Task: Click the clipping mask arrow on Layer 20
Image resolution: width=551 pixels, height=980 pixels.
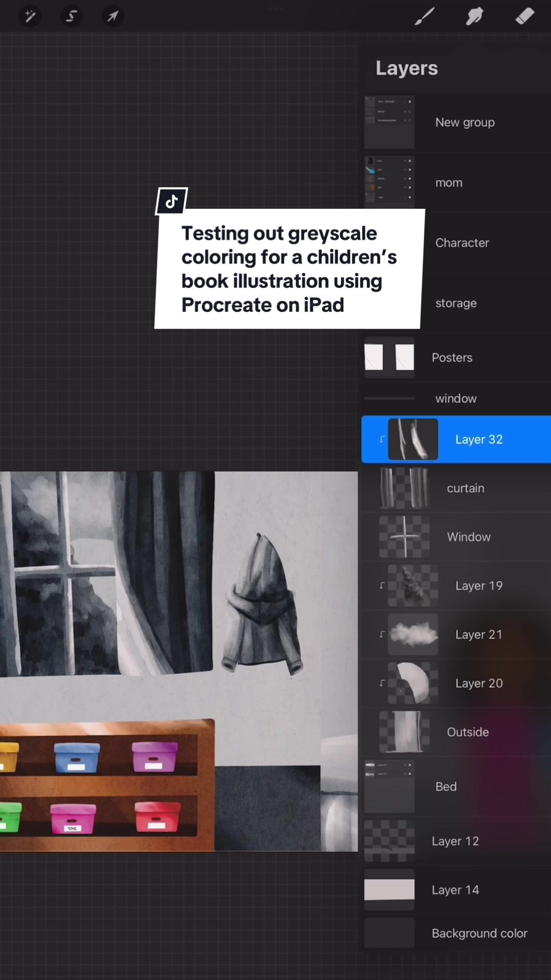Action: [x=382, y=683]
